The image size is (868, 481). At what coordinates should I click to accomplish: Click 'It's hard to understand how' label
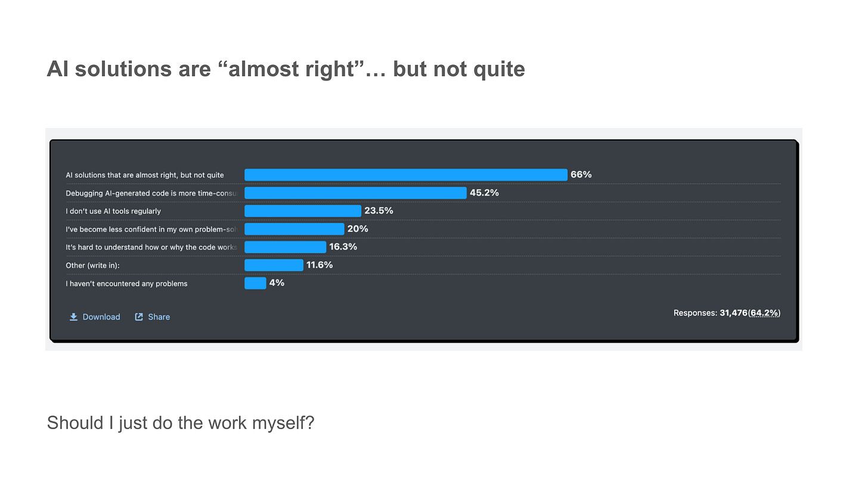coord(151,247)
